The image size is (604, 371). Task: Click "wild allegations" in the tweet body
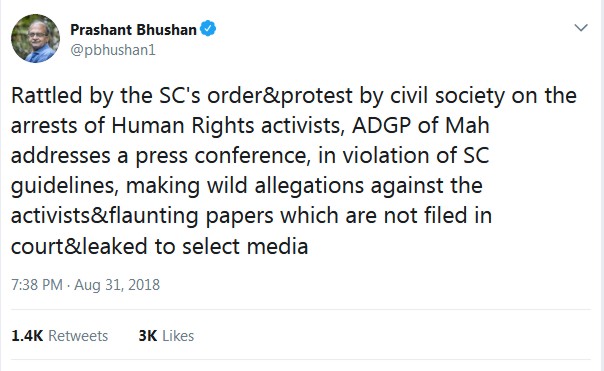[x=285, y=186]
